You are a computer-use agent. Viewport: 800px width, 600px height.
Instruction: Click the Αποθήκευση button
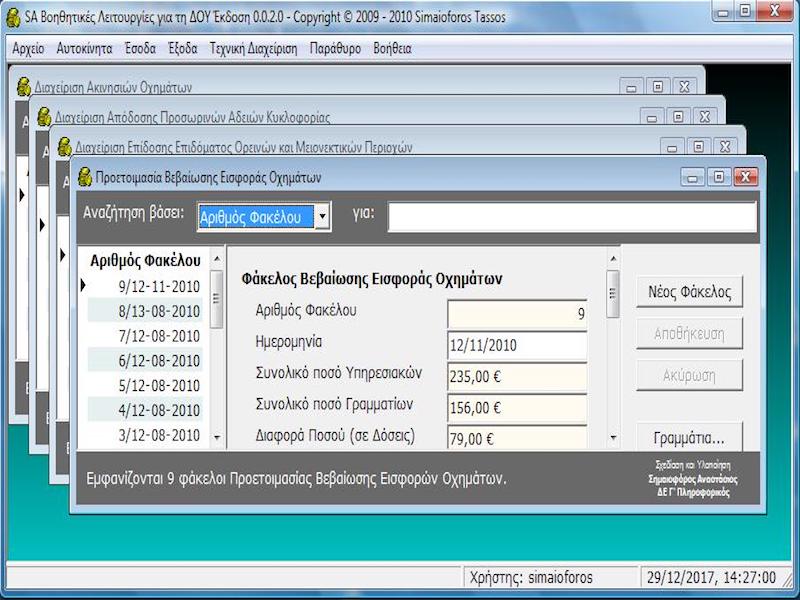(689, 334)
